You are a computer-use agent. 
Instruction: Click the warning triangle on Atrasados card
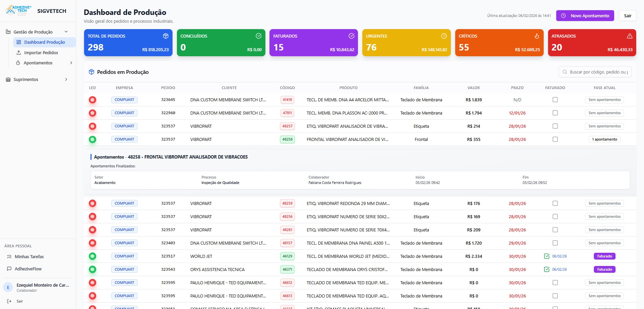point(630,36)
